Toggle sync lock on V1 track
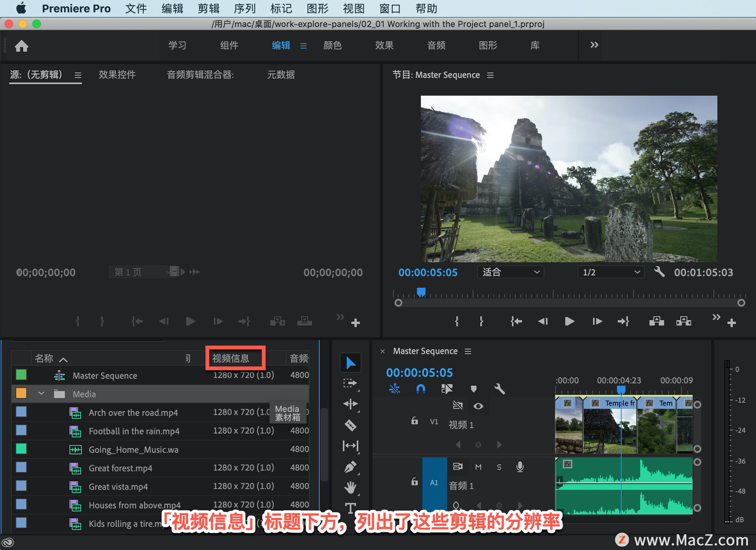This screenshot has width=756, height=550. pyautogui.click(x=458, y=406)
